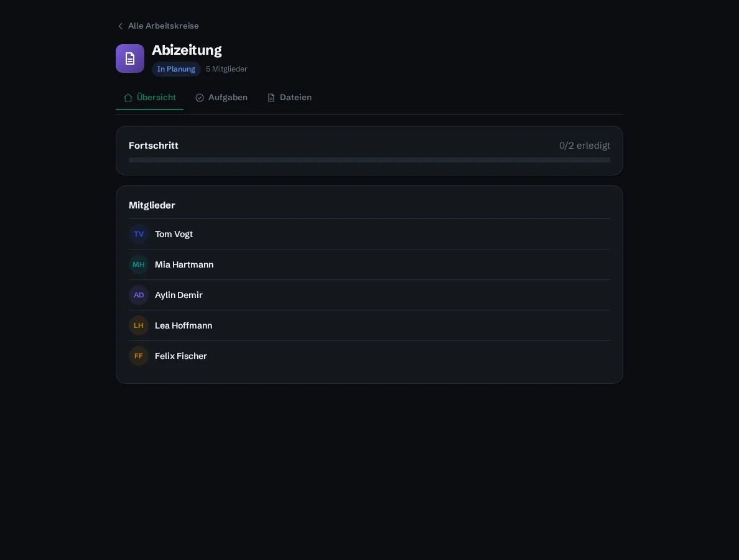This screenshot has height=560, width=739.
Task: Click the house icon on the Übersicht tab
Action: [x=128, y=98]
